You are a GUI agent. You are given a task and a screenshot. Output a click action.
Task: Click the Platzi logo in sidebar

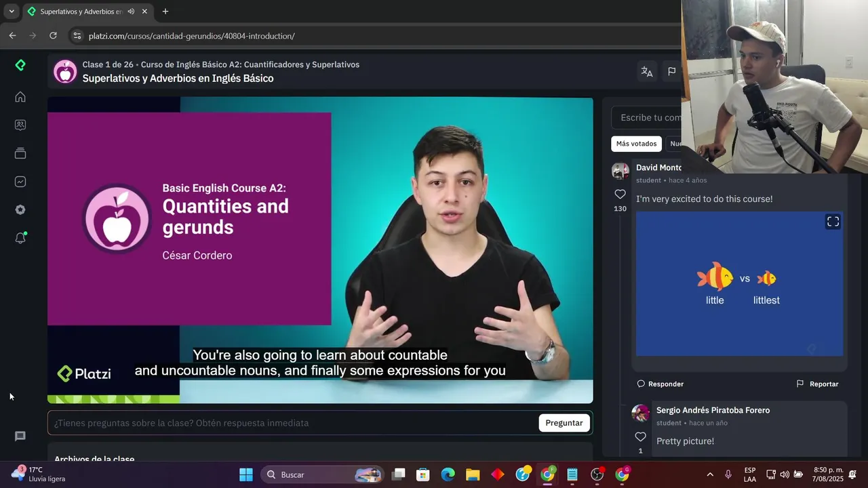tap(20, 65)
